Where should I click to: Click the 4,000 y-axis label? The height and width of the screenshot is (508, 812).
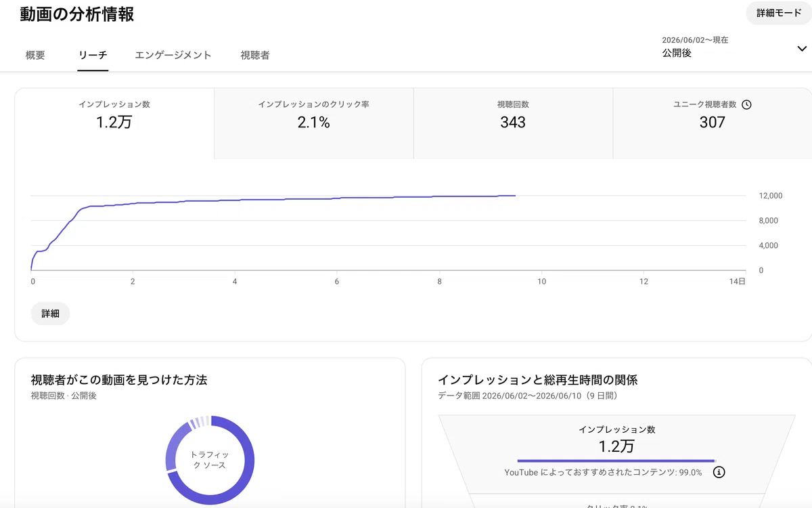[769, 246]
